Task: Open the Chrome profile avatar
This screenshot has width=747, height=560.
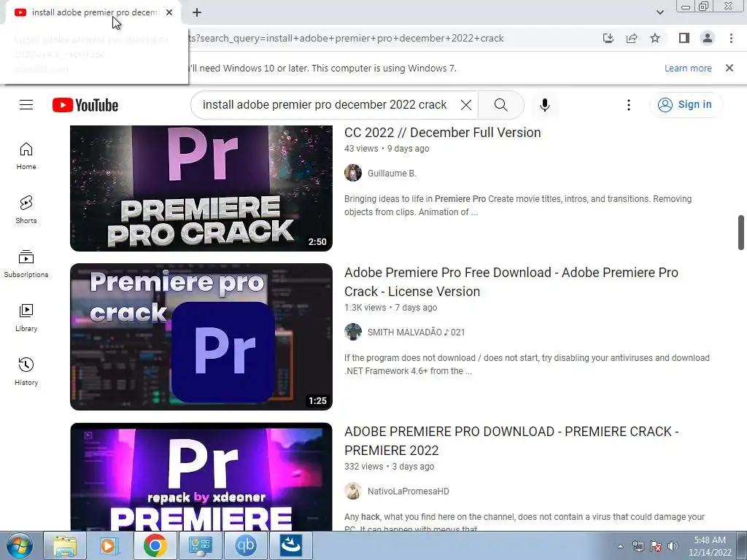Action: coord(708,38)
